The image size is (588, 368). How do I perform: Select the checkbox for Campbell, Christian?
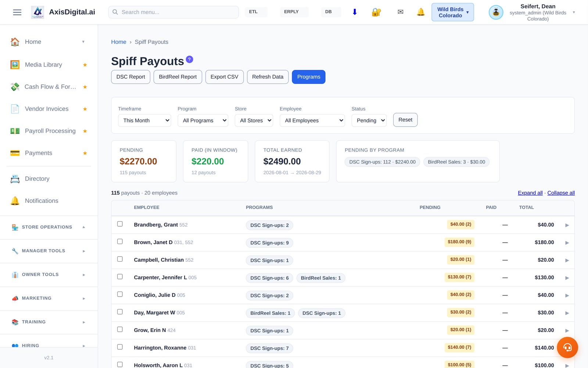pos(120,259)
